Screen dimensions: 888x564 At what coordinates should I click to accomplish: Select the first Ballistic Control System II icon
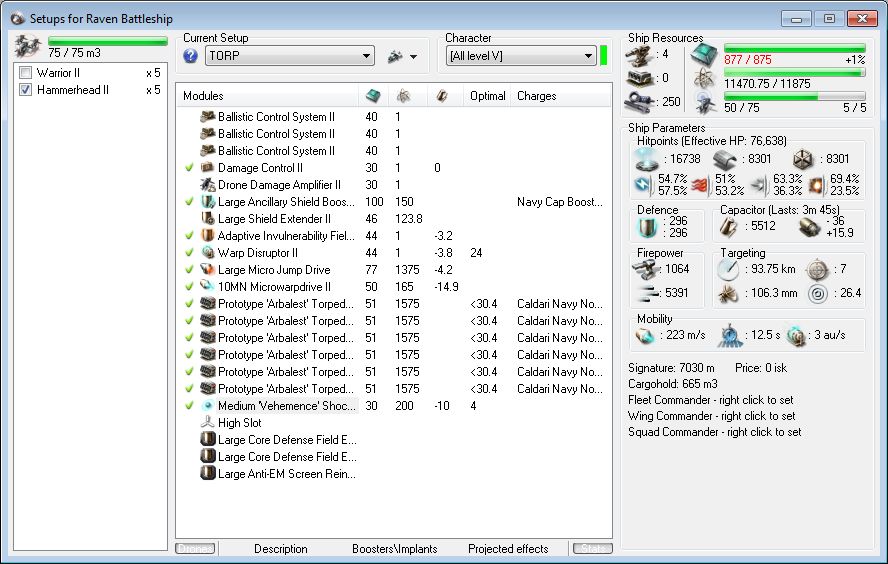[x=208, y=117]
